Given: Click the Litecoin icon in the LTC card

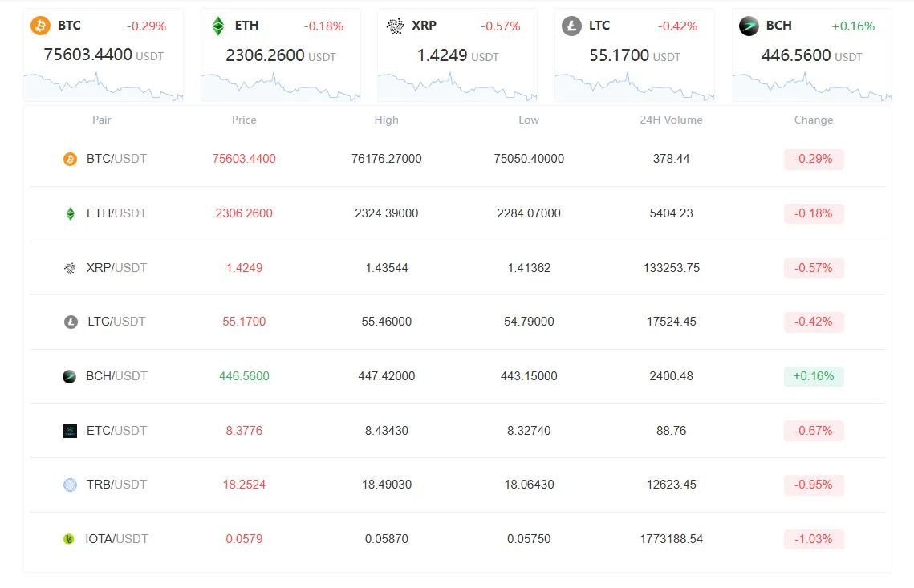Looking at the screenshot, I should (x=571, y=26).
